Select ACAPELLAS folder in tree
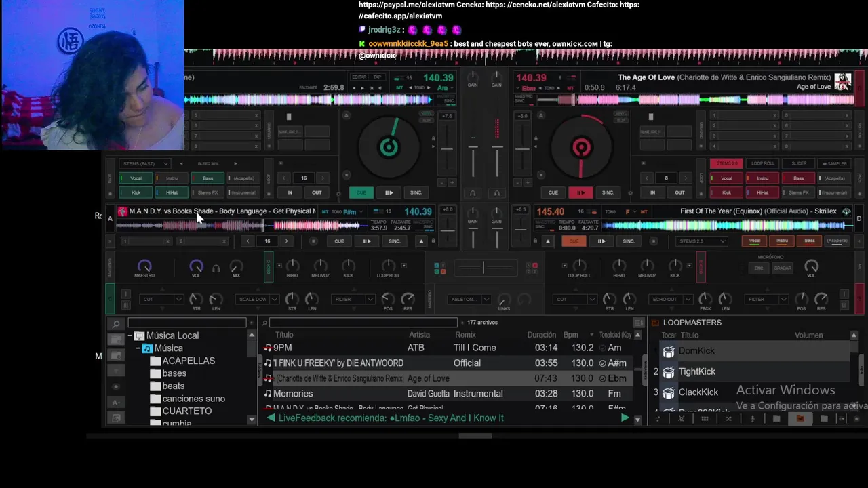This screenshot has height=488, width=868. tap(189, 361)
